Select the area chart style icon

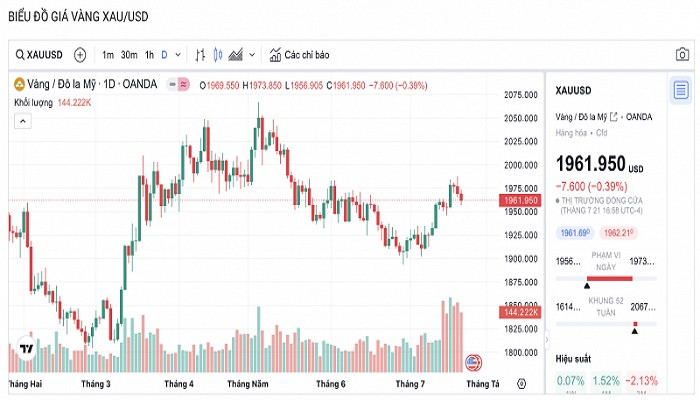click(236, 55)
